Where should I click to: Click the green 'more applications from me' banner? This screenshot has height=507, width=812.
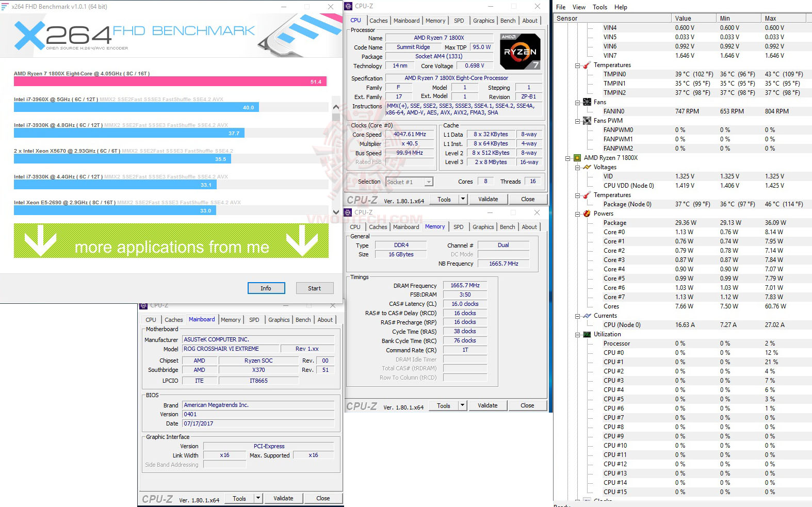[171, 241]
